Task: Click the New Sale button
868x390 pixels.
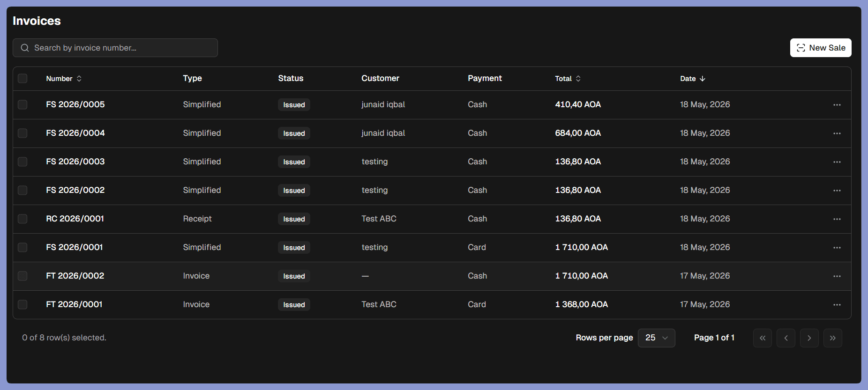Action: coord(821,48)
